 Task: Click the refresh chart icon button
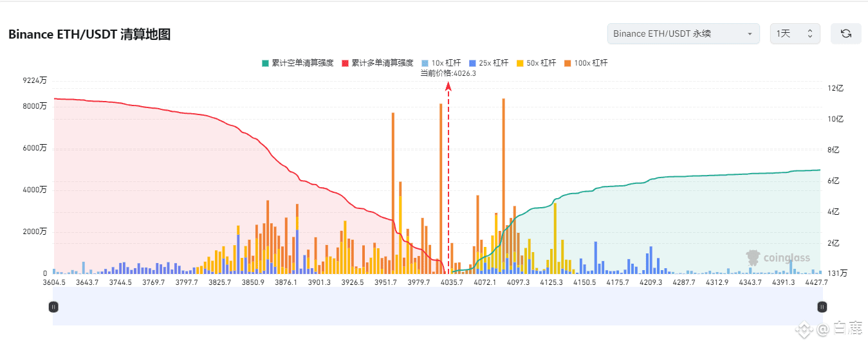(x=845, y=33)
